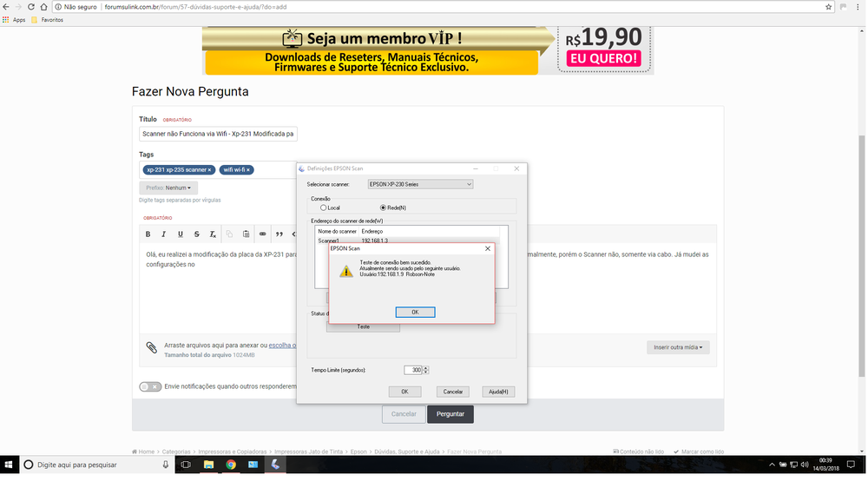The width and height of the screenshot is (868, 488).
Task: Click the Ajuda(H) button
Action: pos(498,392)
